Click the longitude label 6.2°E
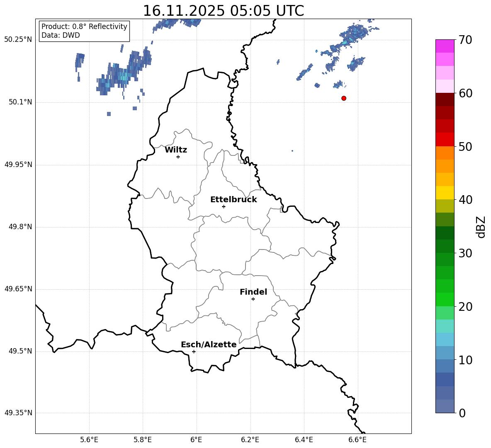491x448 pixels. 250,440
